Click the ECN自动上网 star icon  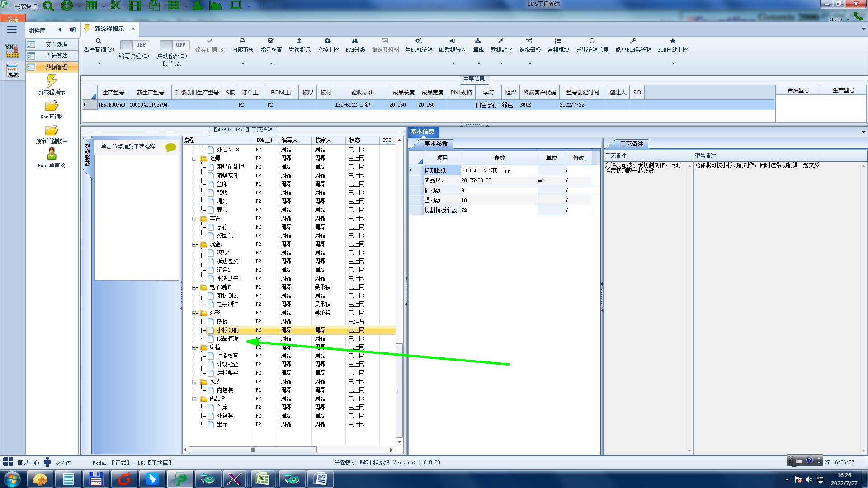click(x=673, y=41)
